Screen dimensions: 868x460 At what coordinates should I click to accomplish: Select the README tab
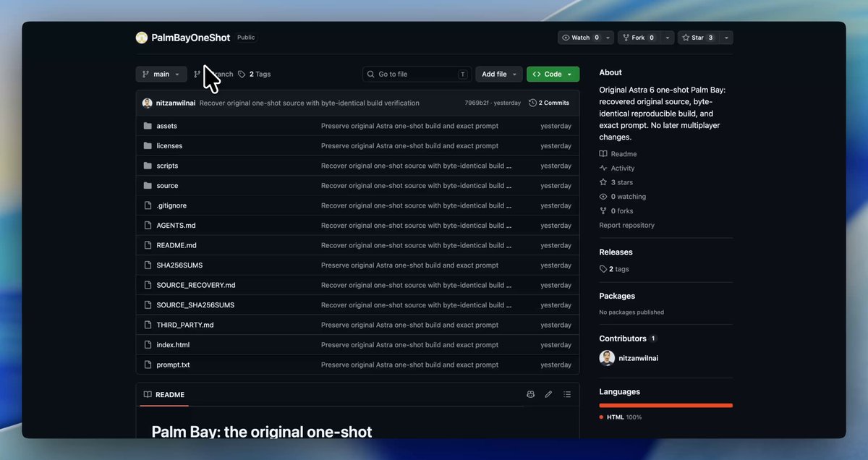coord(164,394)
